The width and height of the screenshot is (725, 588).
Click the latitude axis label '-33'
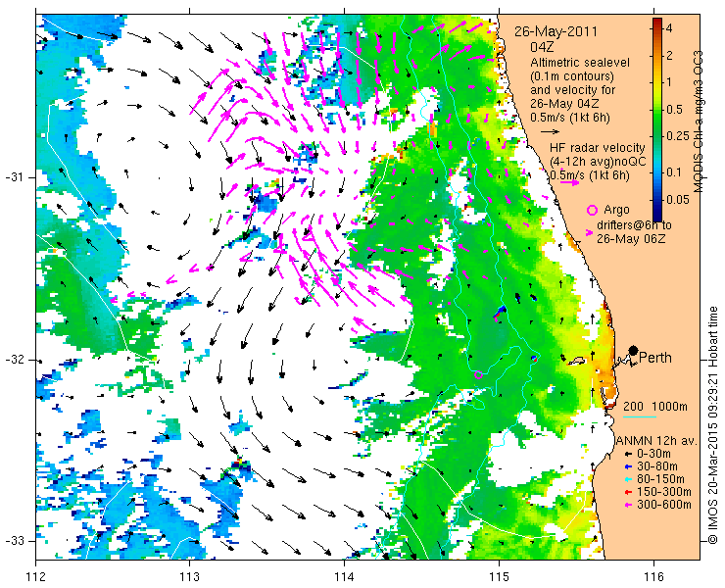click(x=14, y=541)
